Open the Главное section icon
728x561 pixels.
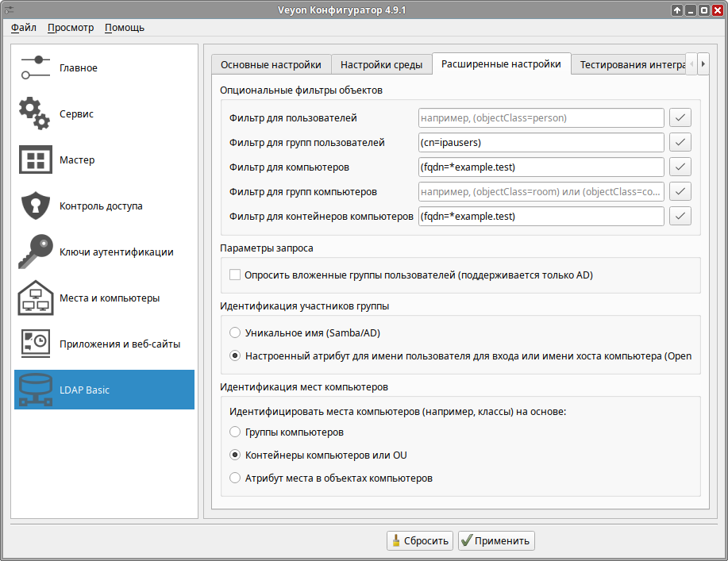coord(36,67)
